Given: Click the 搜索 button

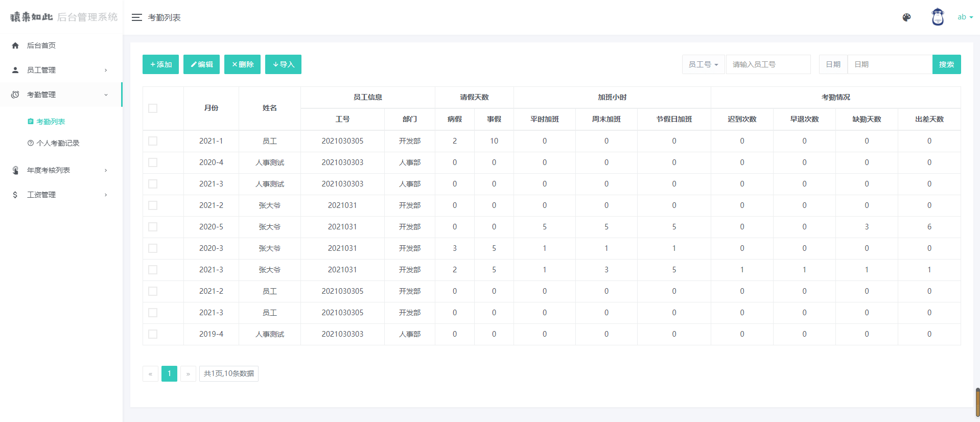Looking at the screenshot, I should 946,64.
